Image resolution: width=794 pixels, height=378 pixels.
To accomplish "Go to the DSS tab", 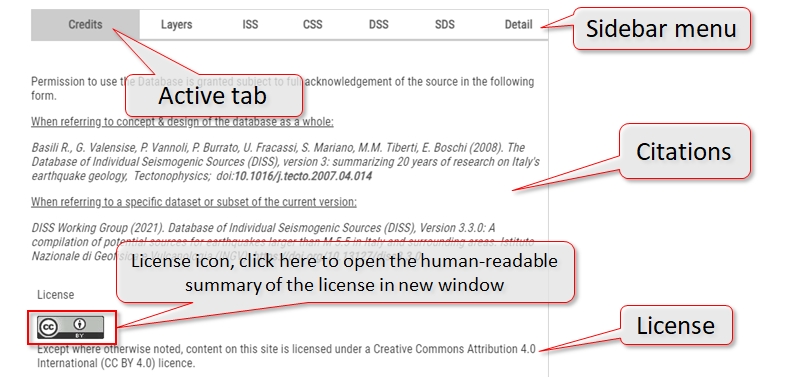I will 378,24.
